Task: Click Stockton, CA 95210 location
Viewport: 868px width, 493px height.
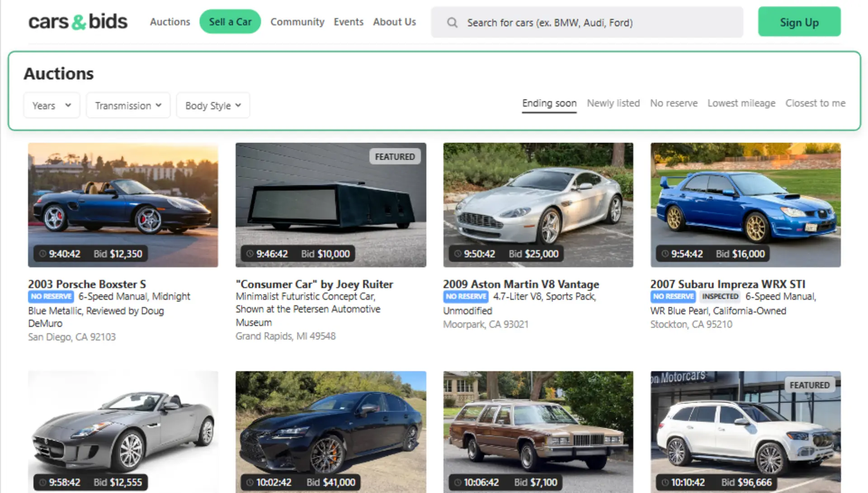Action: click(x=691, y=324)
